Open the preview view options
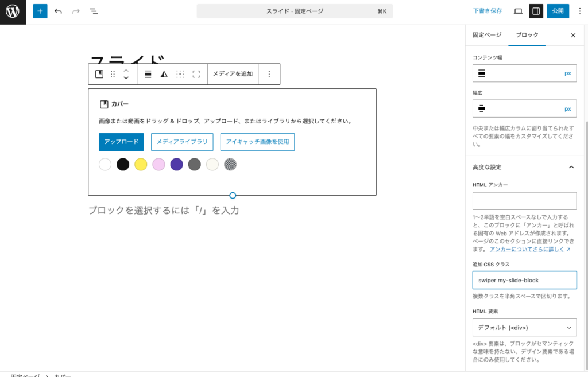588x377 pixels. point(517,11)
